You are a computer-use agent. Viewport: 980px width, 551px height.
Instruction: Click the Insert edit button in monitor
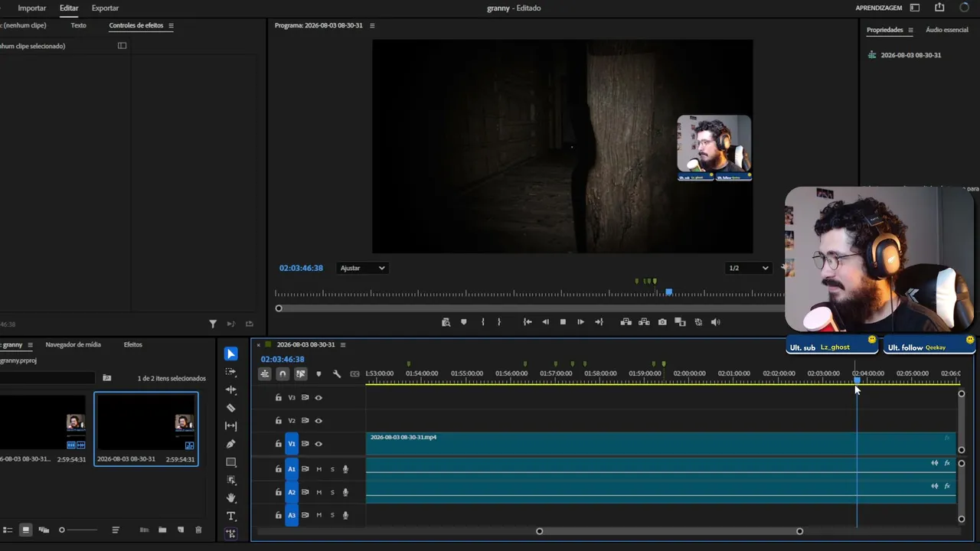(626, 322)
